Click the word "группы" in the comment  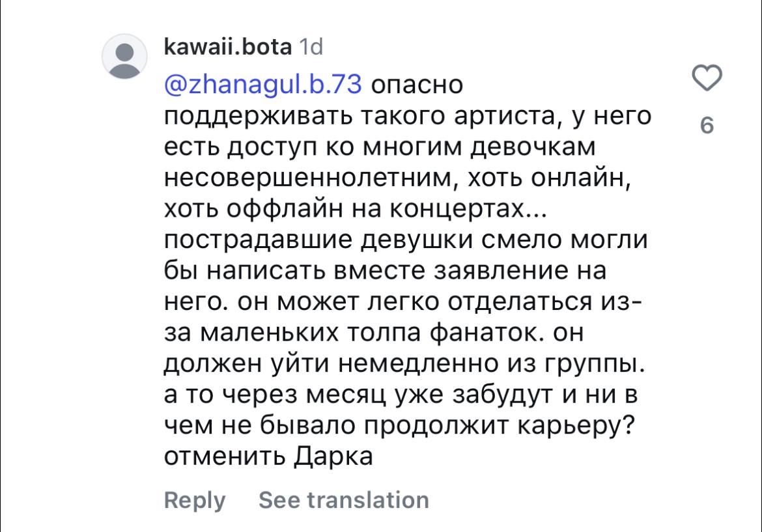click(x=587, y=365)
